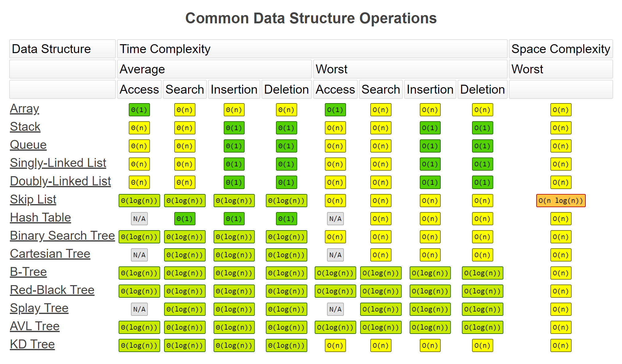Image resolution: width=622 pixels, height=364 pixels.
Task: Open the AVL Tree link
Action: click(35, 326)
